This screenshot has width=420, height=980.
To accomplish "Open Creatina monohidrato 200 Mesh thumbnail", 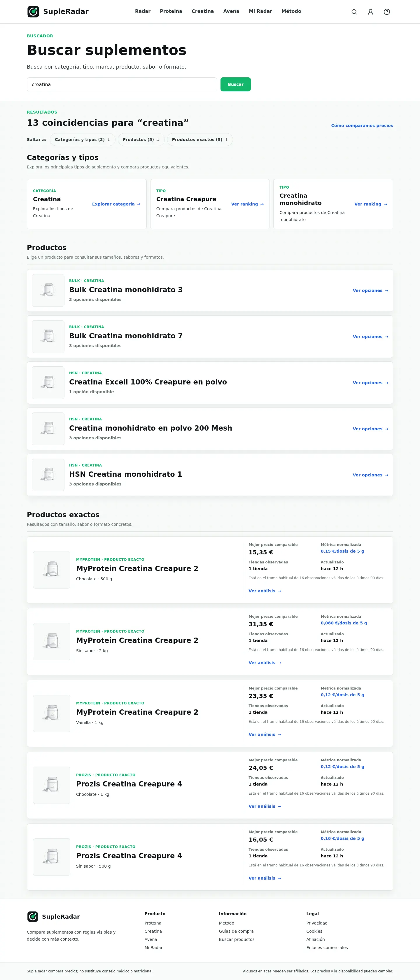I will 48,428.
